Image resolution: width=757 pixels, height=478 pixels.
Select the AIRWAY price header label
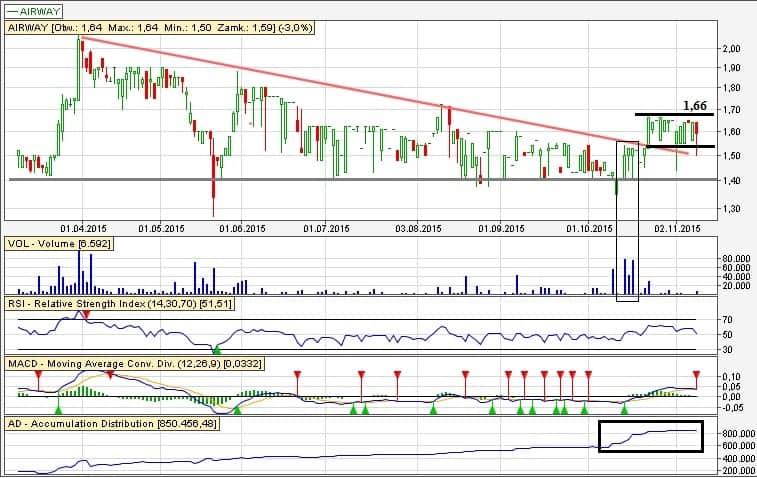click(160, 28)
